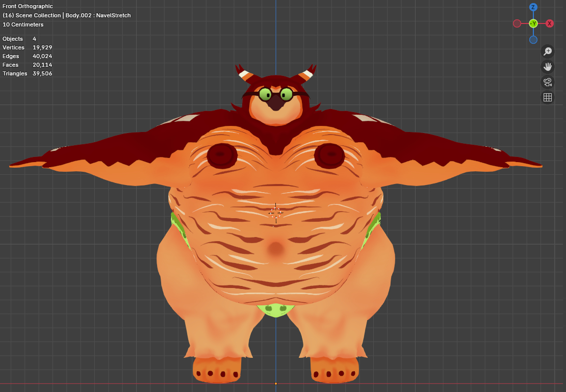Image resolution: width=566 pixels, height=392 pixels.
Task: Click the foot on the right side
Action: click(x=334, y=369)
